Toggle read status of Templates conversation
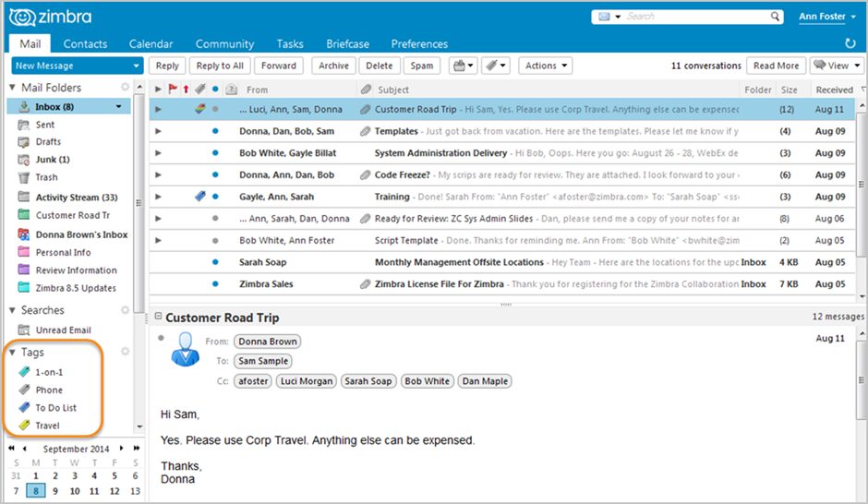 215,131
